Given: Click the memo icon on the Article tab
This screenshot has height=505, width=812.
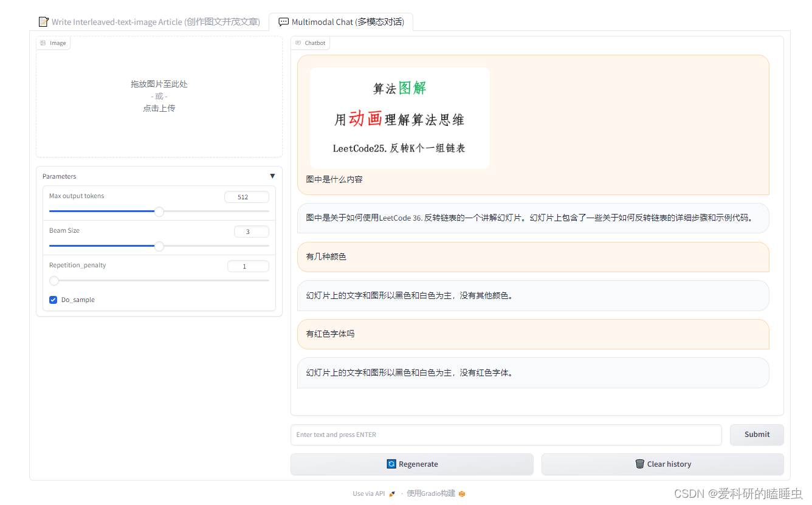Looking at the screenshot, I should 43,22.
